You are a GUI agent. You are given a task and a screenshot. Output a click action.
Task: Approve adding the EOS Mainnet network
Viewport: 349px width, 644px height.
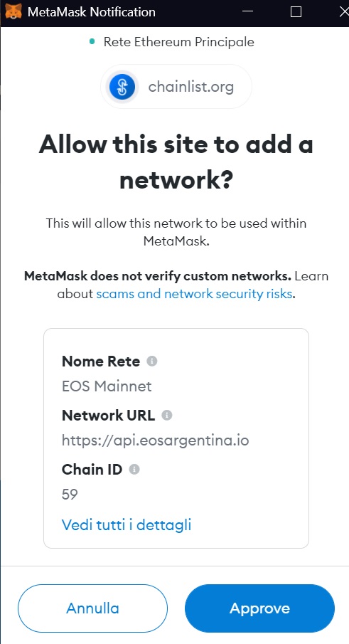pyautogui.click(x=259, y=608)
